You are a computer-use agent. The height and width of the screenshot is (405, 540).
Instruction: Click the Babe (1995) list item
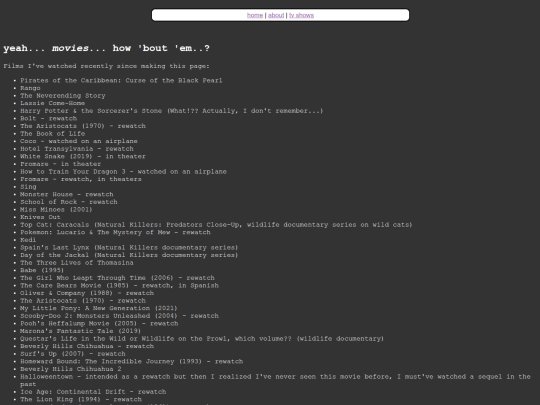pyautogui.click(x=42, y=270)
